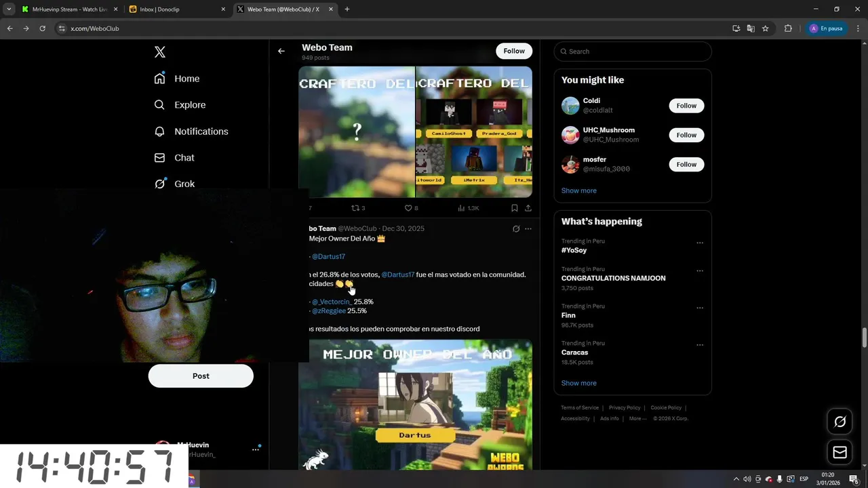The width and height of the screenshot is (868, 488).
Task: Follow Coldi in You might like
Action: pos(686,106)
